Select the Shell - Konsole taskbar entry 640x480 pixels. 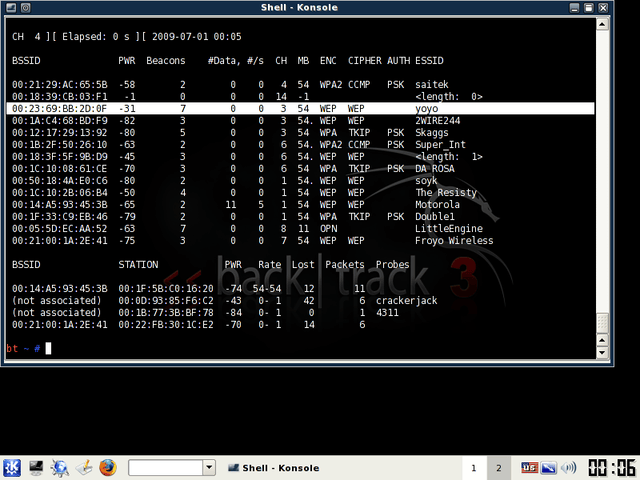(x=274, y=468)
